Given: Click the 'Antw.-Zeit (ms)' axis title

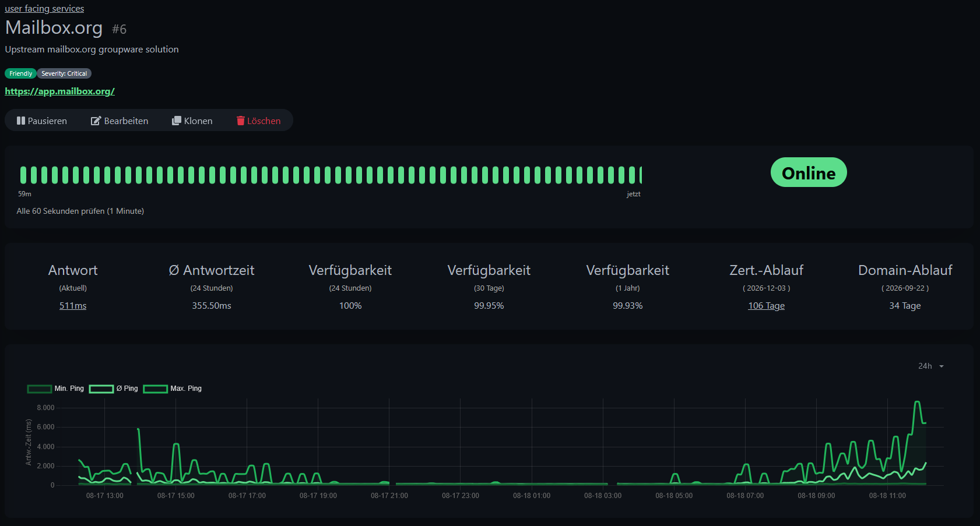Looking at the screenshot, I should click(29, 442).
